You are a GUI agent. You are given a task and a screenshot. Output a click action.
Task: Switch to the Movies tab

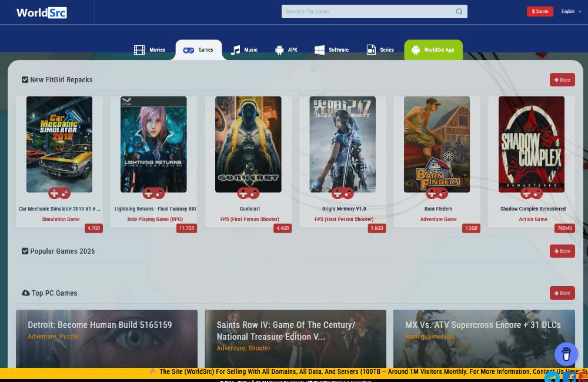point(149,50)
